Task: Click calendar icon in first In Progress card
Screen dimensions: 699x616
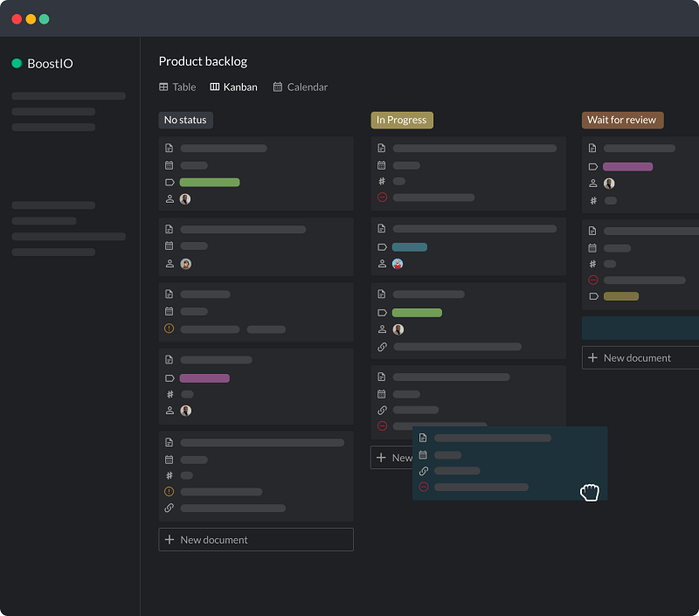Action: coord(382,165)
